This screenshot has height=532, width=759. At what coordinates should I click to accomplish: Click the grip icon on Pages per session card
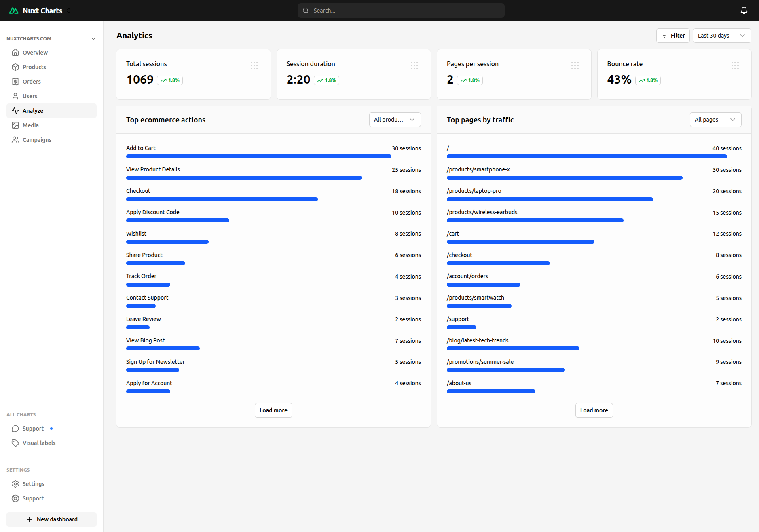tap(575, 65)
